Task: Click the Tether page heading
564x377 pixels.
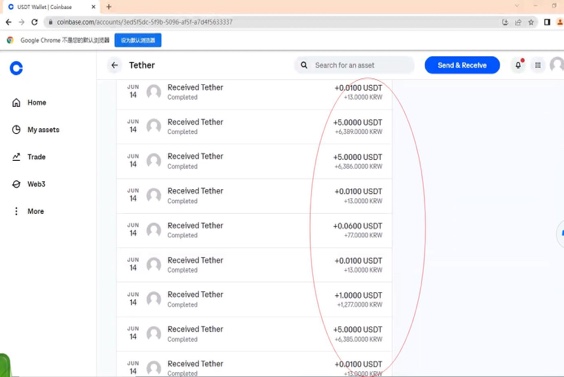Action: coord(142,65)
